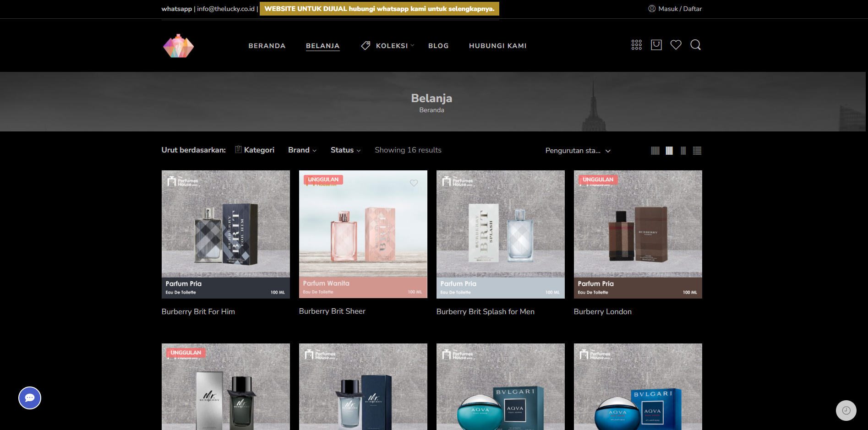Screen dimensions: 868x430
Task: Open Burberry Brit Splash for Men title
Action: click(x=486, y=311)
